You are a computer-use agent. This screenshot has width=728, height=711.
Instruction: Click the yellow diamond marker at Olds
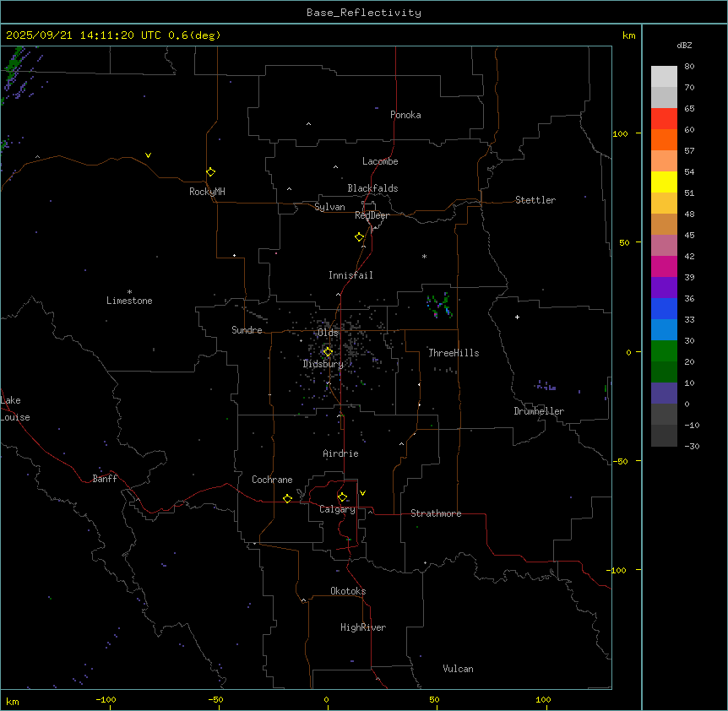click(328, 351)
